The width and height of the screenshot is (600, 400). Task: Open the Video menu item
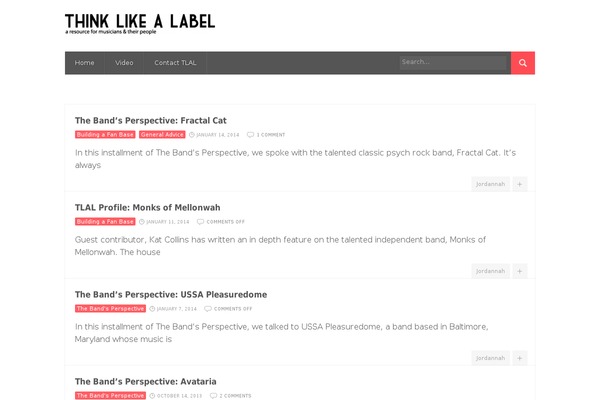click(124, 63)
